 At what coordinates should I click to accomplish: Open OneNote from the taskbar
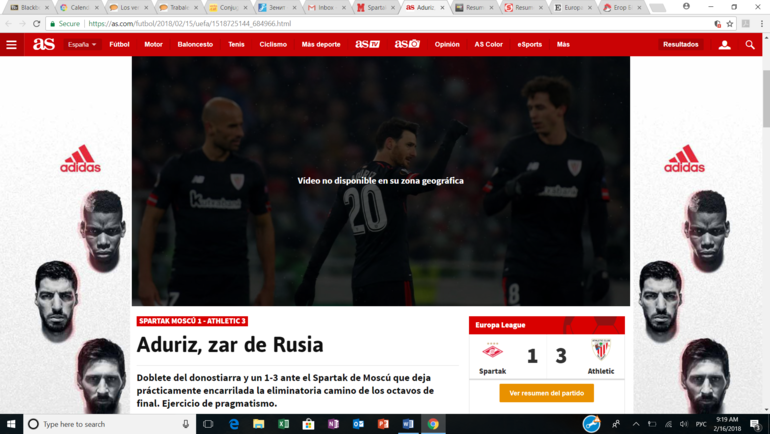click(x=333, y=424)
